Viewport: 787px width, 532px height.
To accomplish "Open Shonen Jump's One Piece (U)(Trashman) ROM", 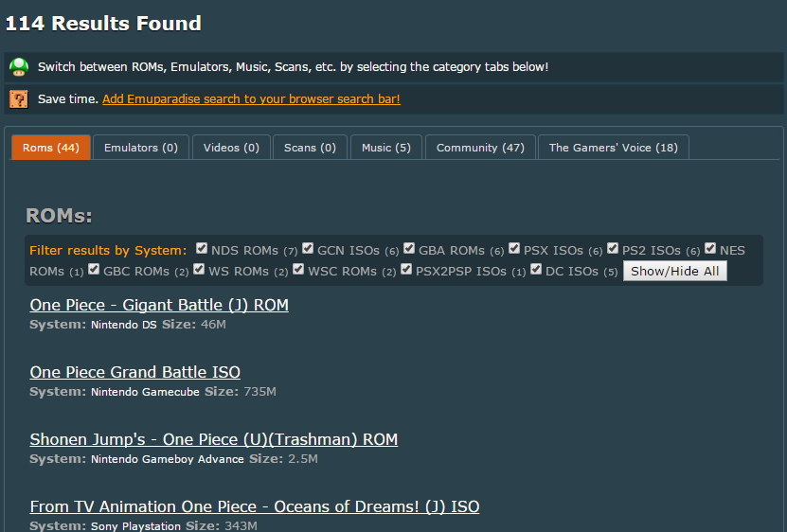I will (x=214, y=439).
